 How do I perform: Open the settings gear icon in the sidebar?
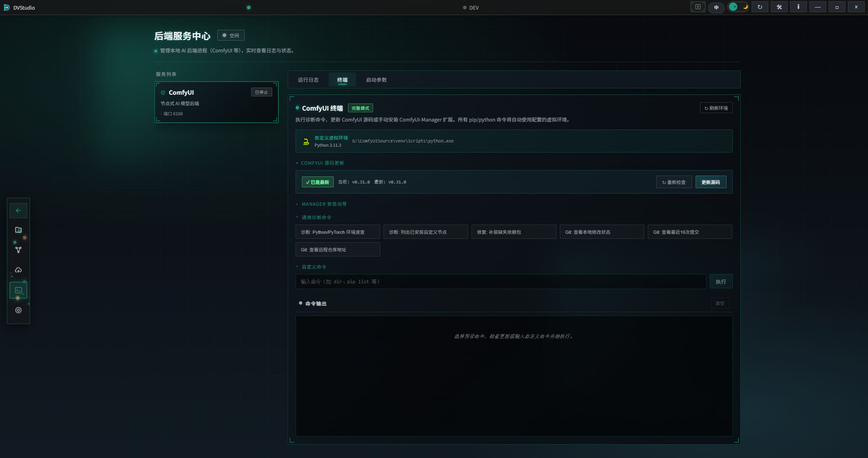(18, 310)
